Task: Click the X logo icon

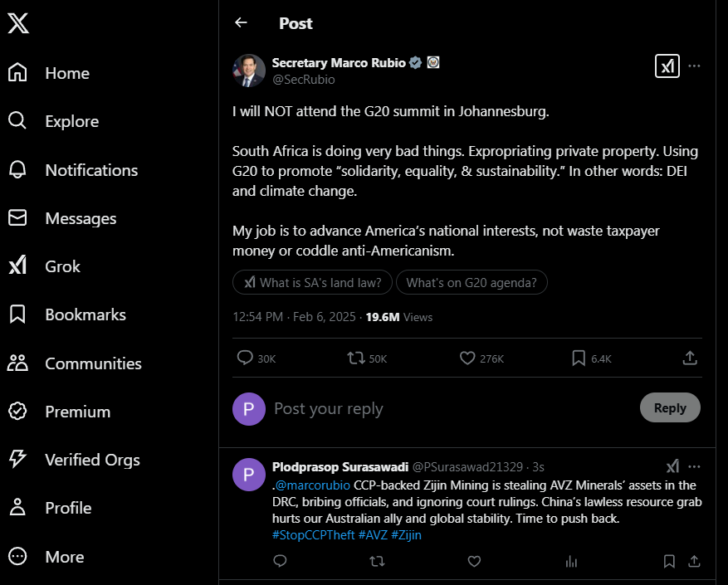Action: click(18, 23)
